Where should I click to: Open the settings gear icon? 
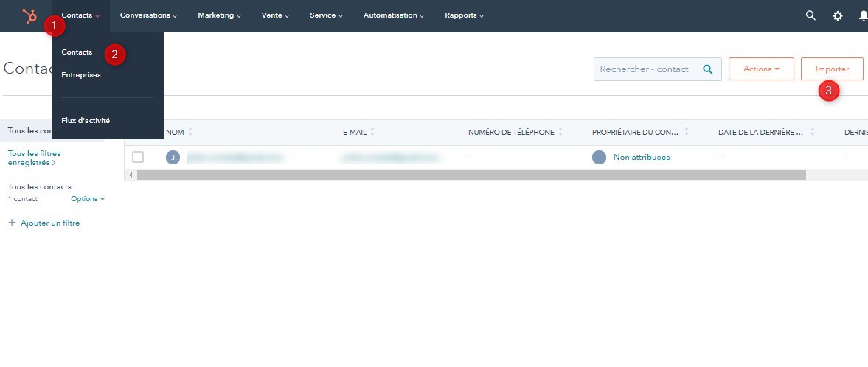(838, 16)
